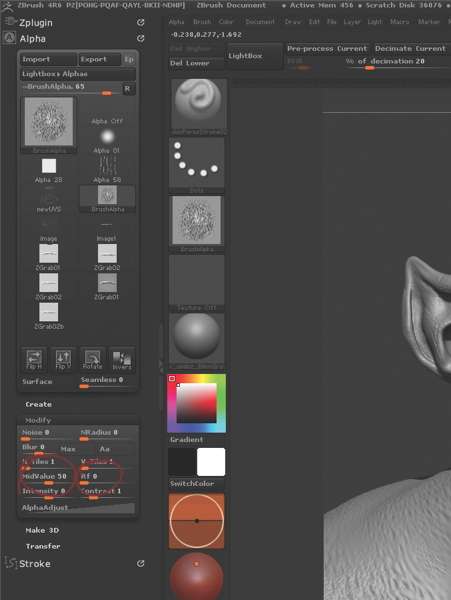This screenshot has width=451, height=600.
Task: Select the small BrushAlpha thumbnail in grid
Action: tap(107, 199)
